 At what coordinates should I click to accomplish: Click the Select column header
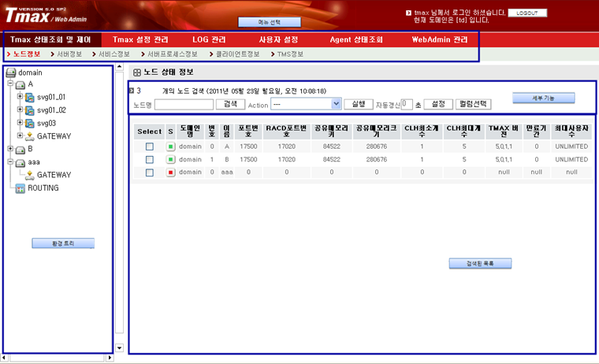tap(150, 132)
